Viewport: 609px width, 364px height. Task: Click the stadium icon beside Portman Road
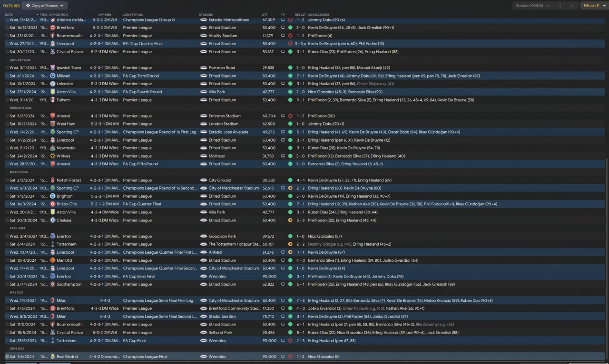point(204,67)
